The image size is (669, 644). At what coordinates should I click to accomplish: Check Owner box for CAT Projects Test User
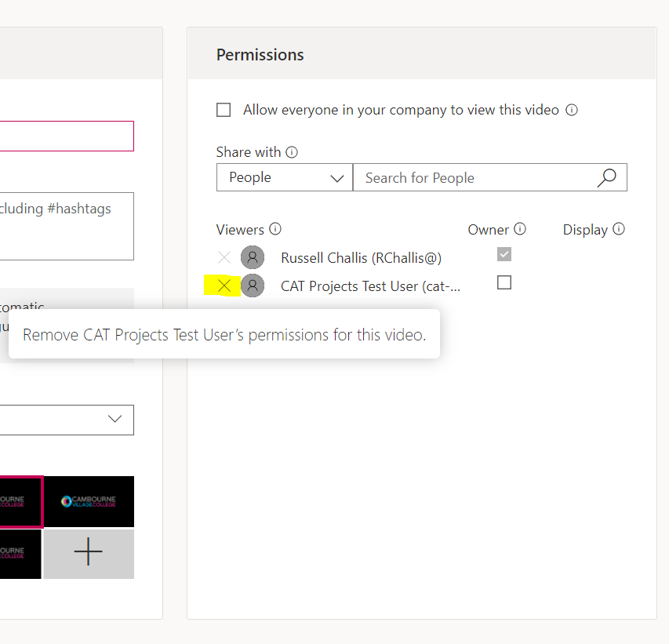504,282
